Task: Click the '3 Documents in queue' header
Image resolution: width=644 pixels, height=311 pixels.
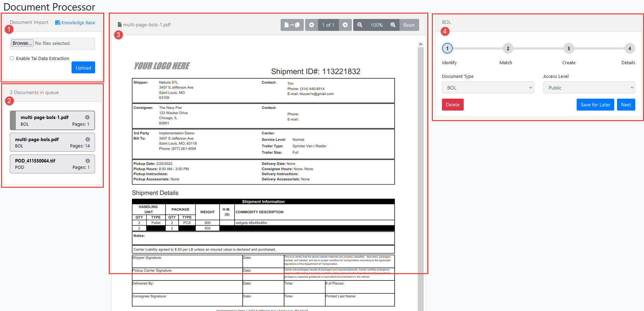Action: click(x=34, y=92)
